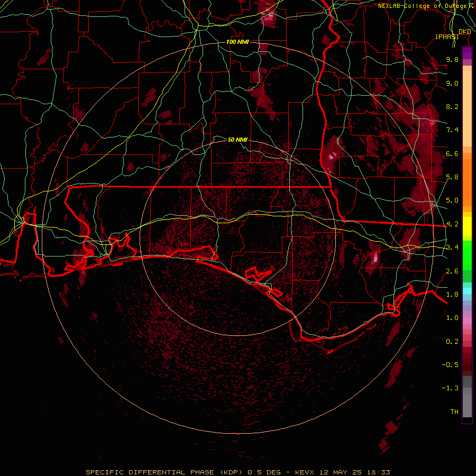Viewport: 476px width, 476px height.
Task: Click the 9.0 scale value
Action: (x=452, y=83)
